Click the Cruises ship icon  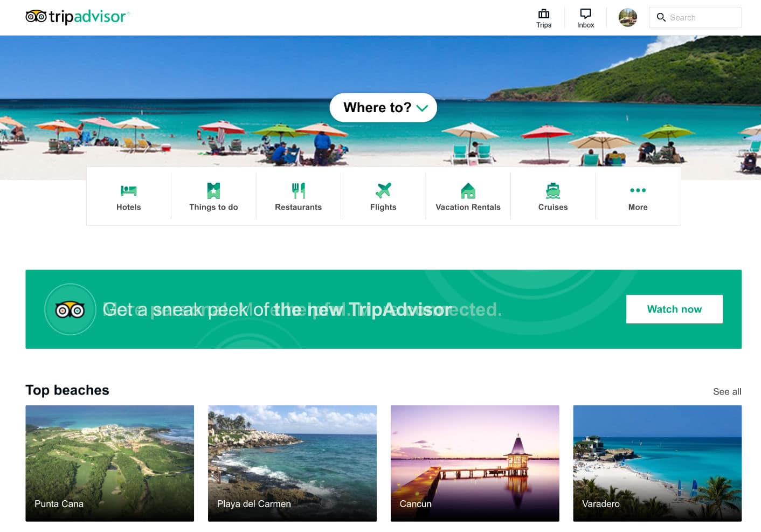[x=553, y=190]
